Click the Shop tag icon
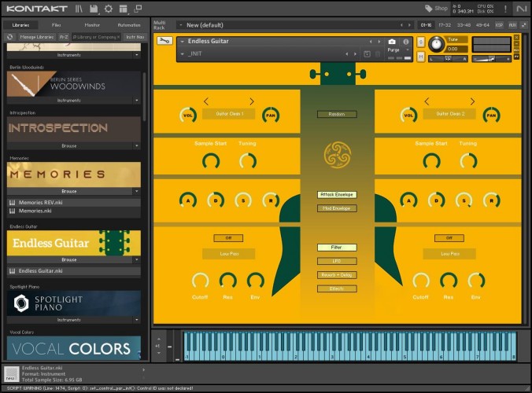The height and width of the screenshot is (393, 532). point(429,8)
